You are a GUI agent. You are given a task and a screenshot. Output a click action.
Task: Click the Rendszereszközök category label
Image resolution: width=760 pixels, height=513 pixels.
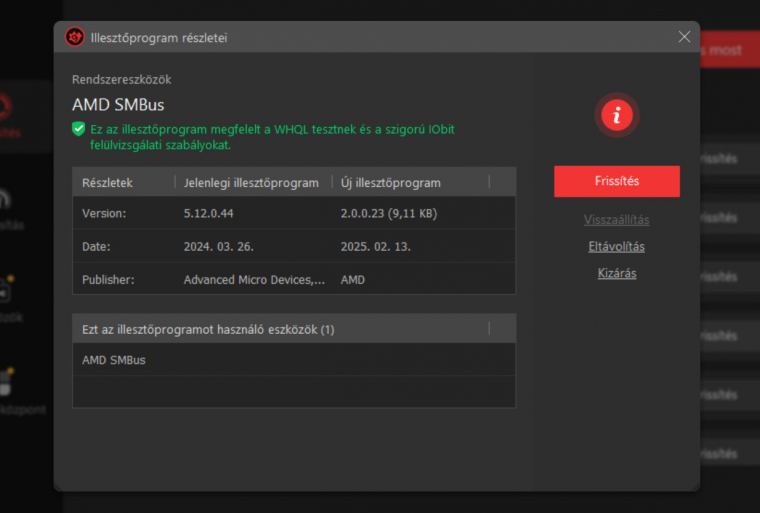tap(121, 80)
